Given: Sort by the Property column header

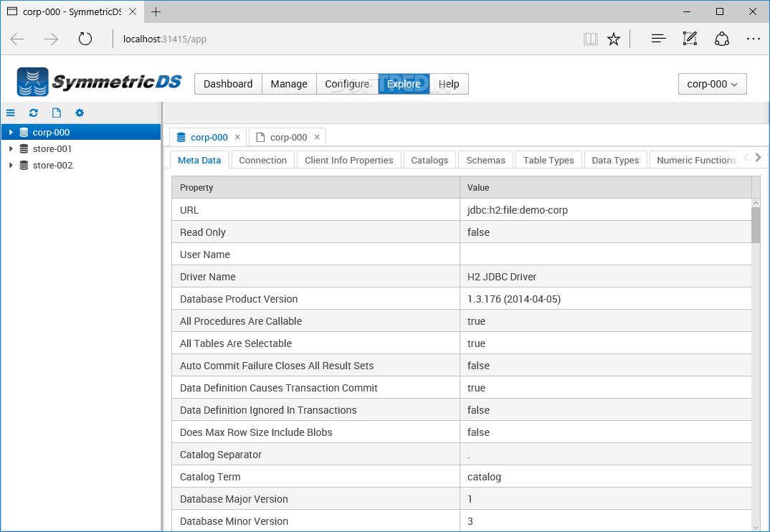Looking at the screenshot, I should [x=315, y=188].
